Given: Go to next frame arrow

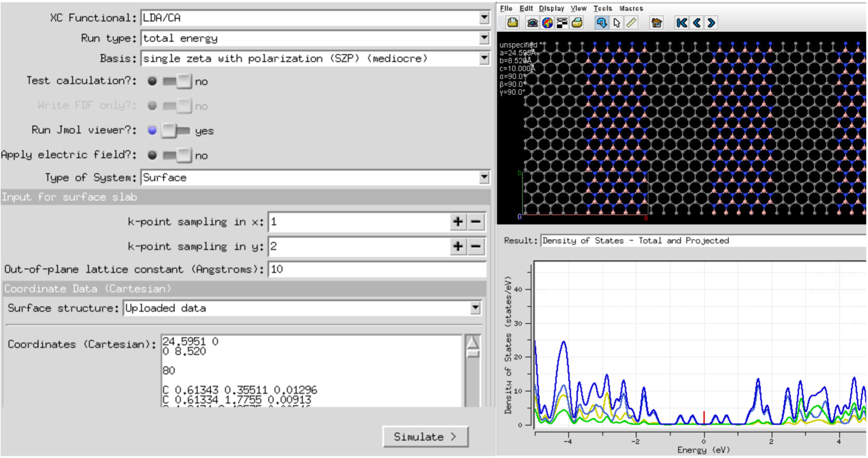Looking at the screenshot, I should pyautogui.click(x=711, y=23).
